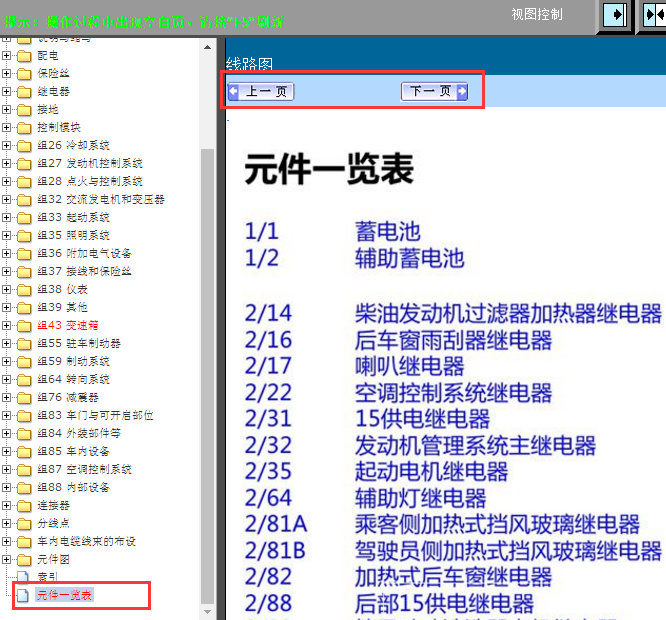Click the tree scrollbar up arrow
The image size is (666, 620).
click(207, 47)
